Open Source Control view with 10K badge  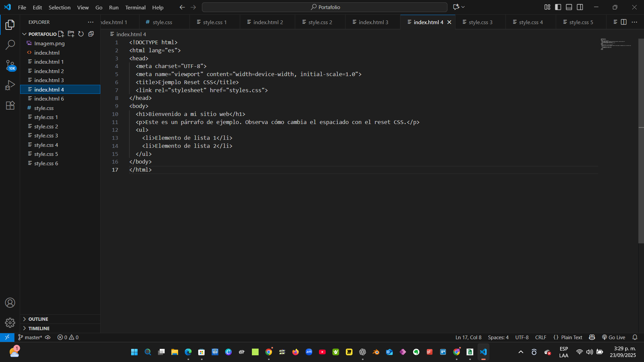point(10,65)
